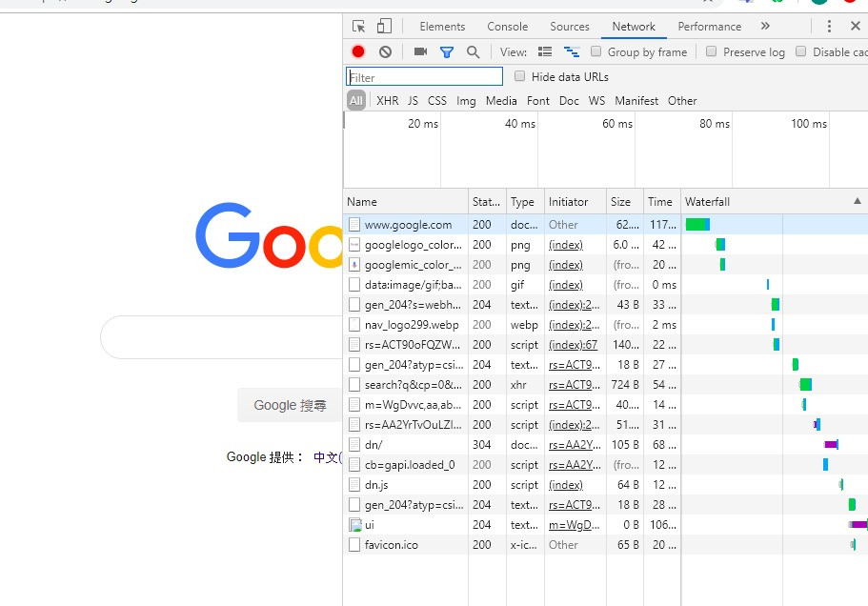
Task: Click the 中文 language link
Action: [x=328, y=457]
